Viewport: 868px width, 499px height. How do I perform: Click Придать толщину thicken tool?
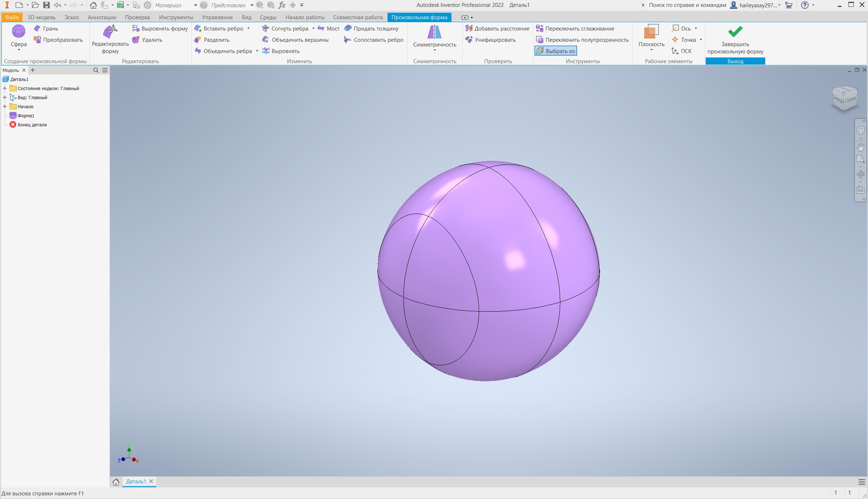tap(372, 28)
